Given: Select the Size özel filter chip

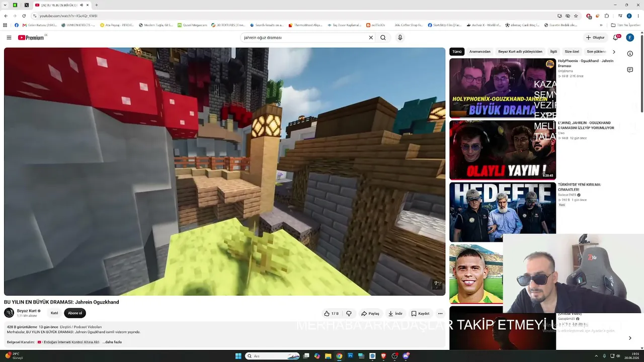Looking at the screenshot, I should [572, 51].
